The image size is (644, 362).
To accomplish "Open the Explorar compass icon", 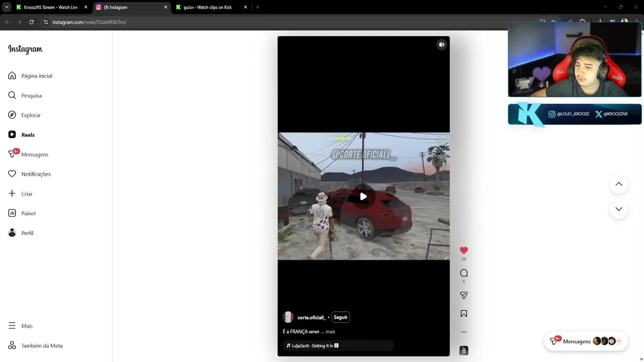I will tap(12, 115).
